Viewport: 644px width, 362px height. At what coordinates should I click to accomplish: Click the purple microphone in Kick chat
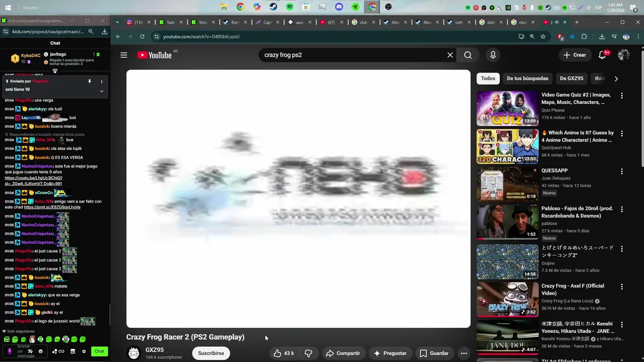(9, 351)
